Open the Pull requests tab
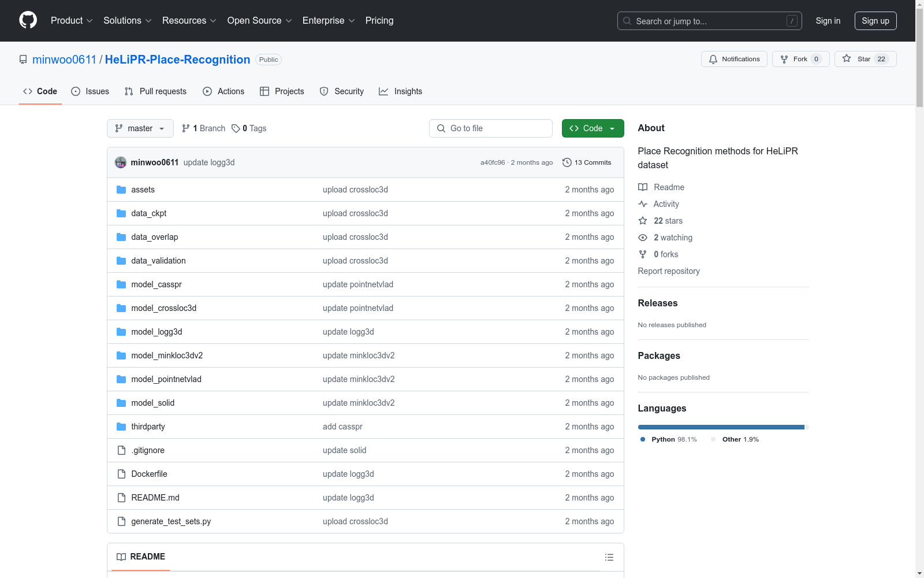The height and width of the screenshot is (578, 924). coord(155,91)
